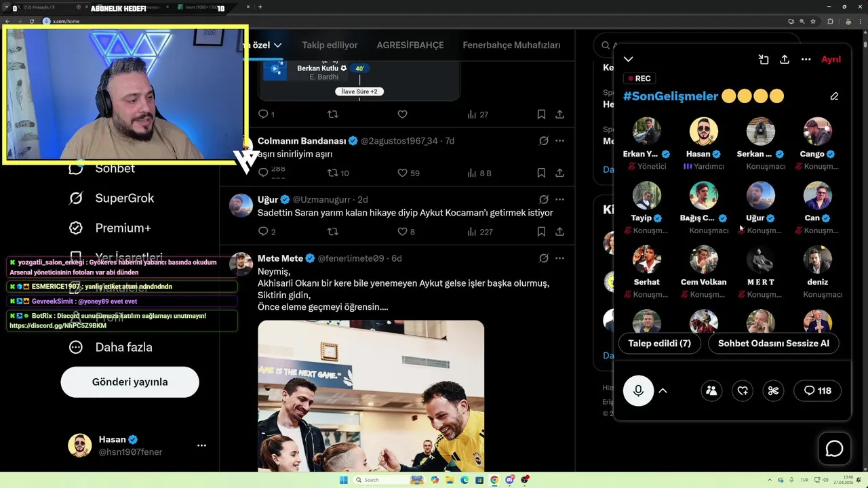Open SuperGrok in the sidebar
Image resolution: width=868 pixels, height=488 pixels.
pos(112,199)
